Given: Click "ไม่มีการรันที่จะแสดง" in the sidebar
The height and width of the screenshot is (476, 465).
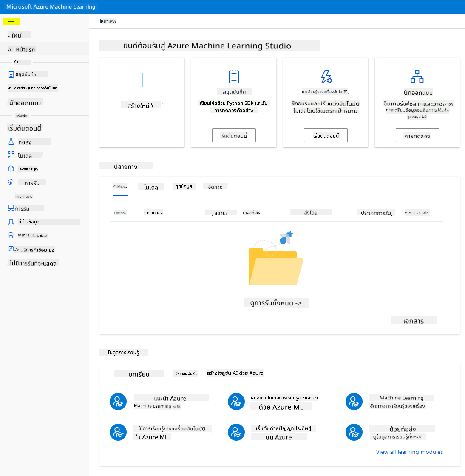Looking at the screenshot, I should pyautogui.click(x=33, y=263).
